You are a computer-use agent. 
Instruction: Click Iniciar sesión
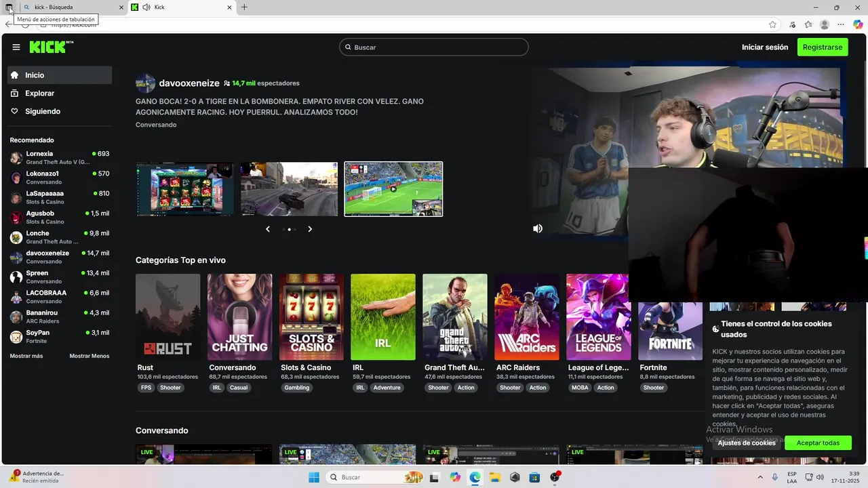[x=765, y=47]
